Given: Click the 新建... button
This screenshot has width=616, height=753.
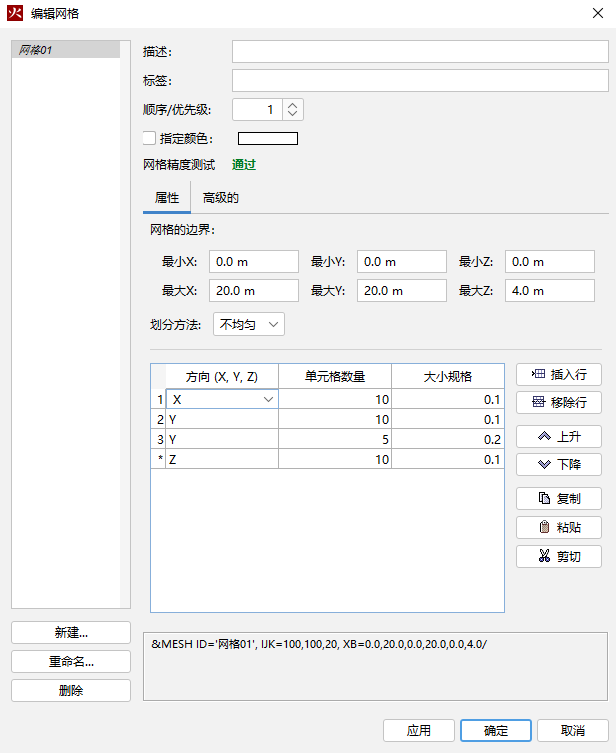Looking at the screenshot, I should tap(71, 632).
